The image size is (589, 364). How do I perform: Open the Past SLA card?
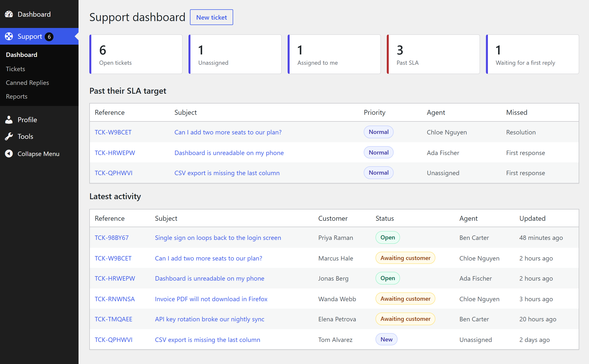pos(433,54)
